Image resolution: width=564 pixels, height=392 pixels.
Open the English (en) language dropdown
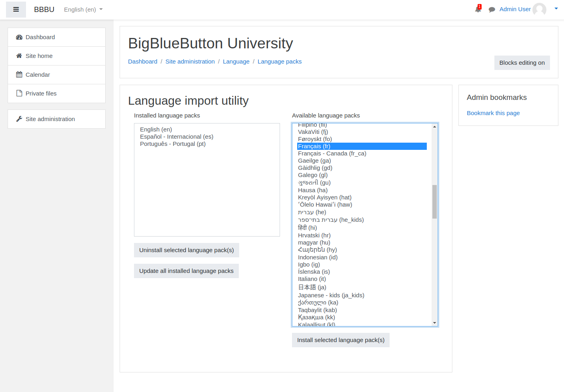click(x=83, y=9)
